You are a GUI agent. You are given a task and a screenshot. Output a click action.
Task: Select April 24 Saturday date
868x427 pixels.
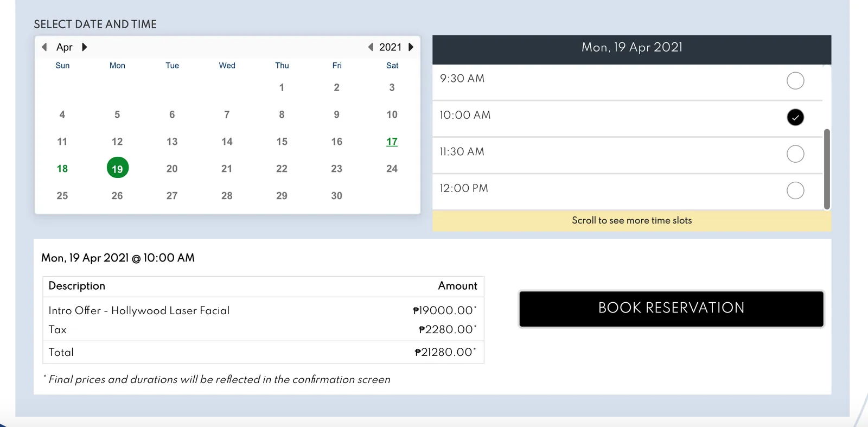pos(392,169)
